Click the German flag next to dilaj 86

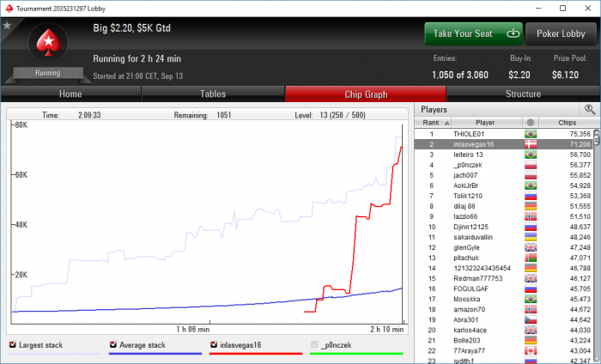coord(531,206)
